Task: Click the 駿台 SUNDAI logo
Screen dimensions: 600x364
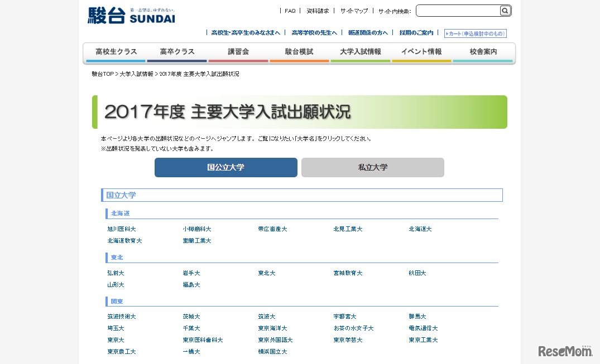Action: tap(129, 14)
